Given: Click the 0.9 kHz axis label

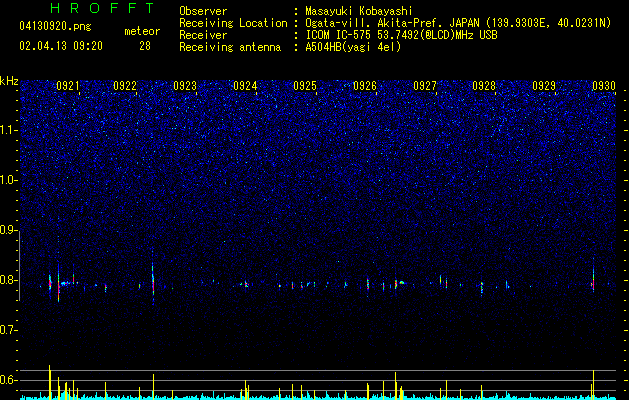Looking at the screenshot, I should [x=8, y=230].
